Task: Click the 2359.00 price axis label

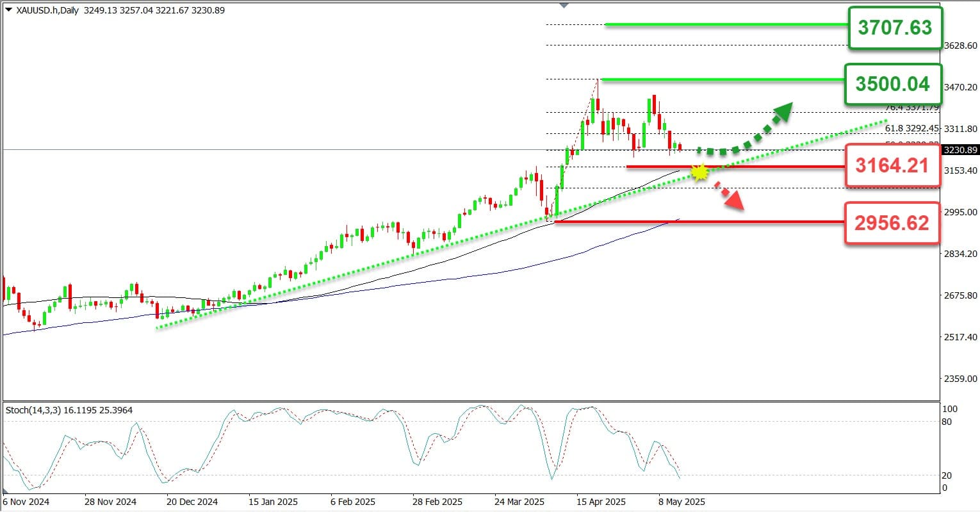Action: (x=961, y=379)
